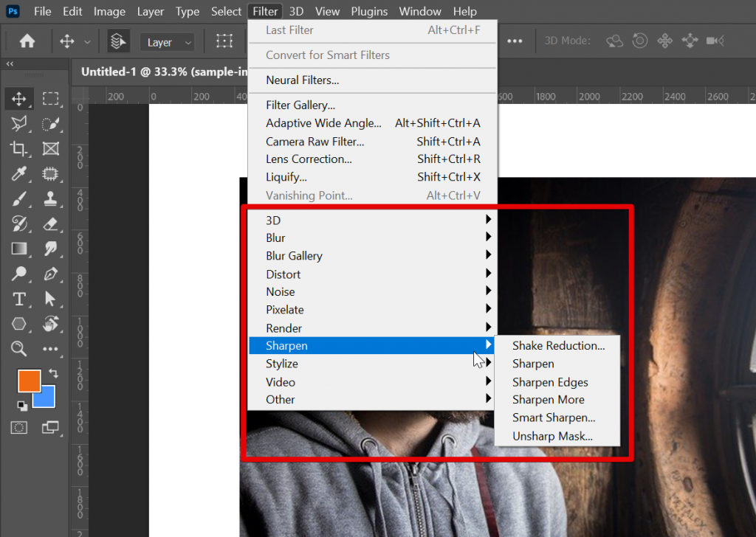Viewport: 756px width, 537px height.
Task: Toggle auto-select layers in options bar
Action: [x=118, y=41]
